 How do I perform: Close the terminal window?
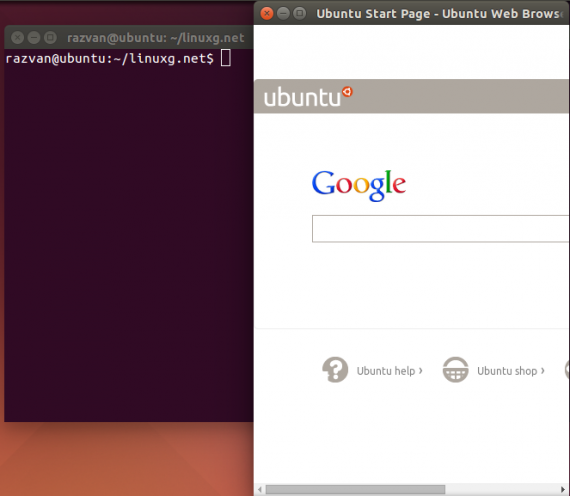coord(17,37)
